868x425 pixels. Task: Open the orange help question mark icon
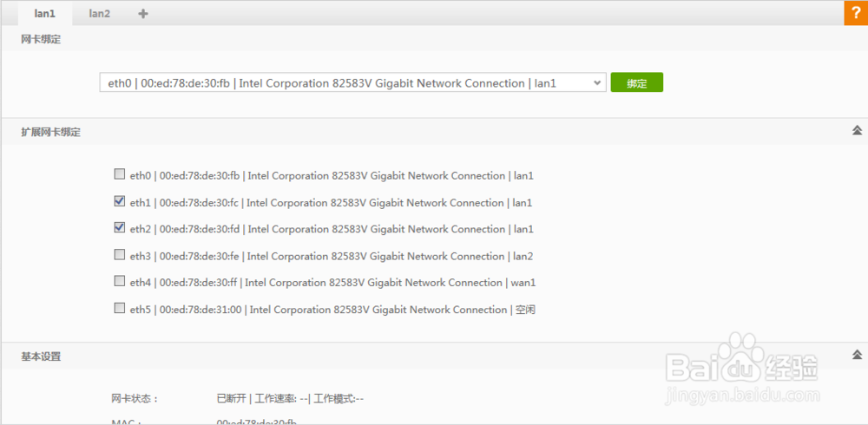coord(856,13)
